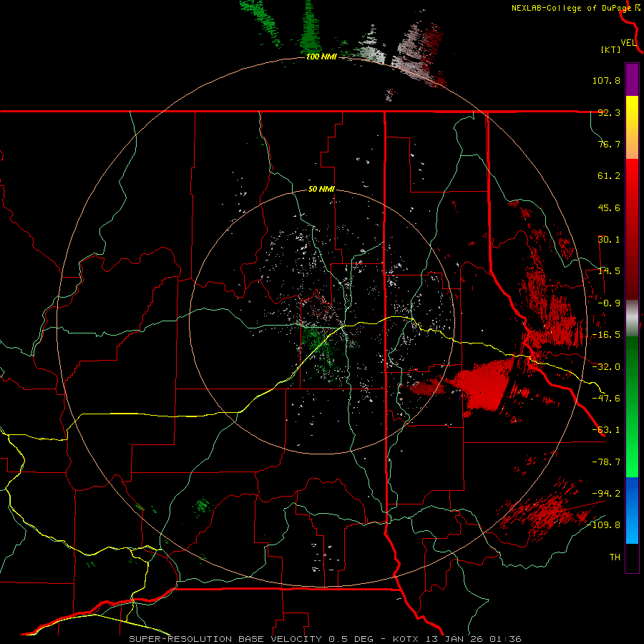
Task: Click the large bright red velocity blob east of radar
Action: (484, 384)
